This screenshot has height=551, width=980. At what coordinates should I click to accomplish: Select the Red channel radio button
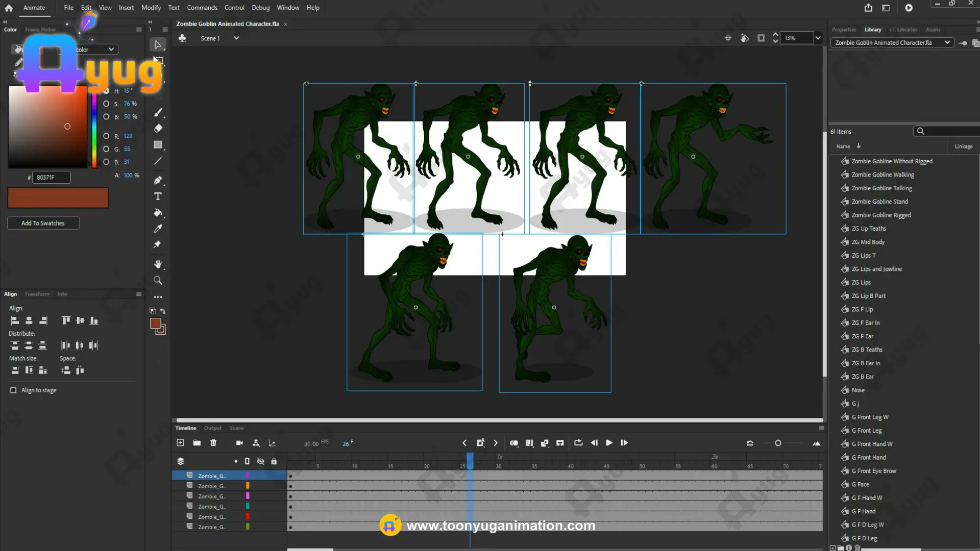106,136
